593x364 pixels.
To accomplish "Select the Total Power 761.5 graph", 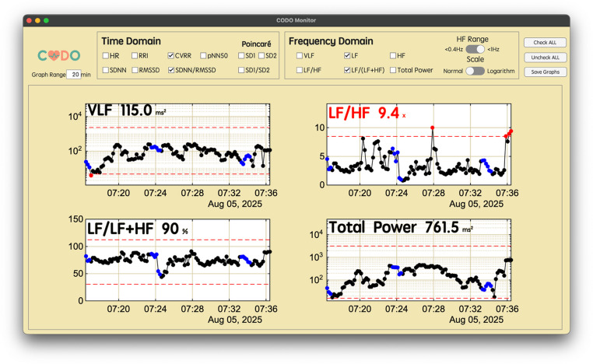I will click(x=419, y=260).
